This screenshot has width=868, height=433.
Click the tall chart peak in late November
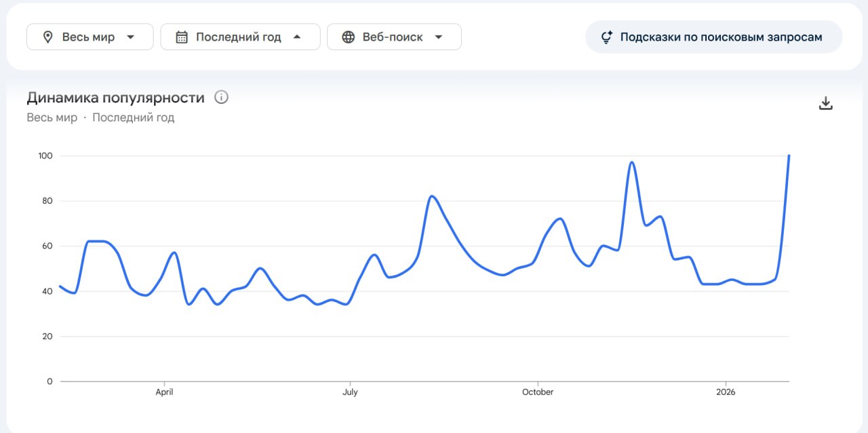(631, 162)
